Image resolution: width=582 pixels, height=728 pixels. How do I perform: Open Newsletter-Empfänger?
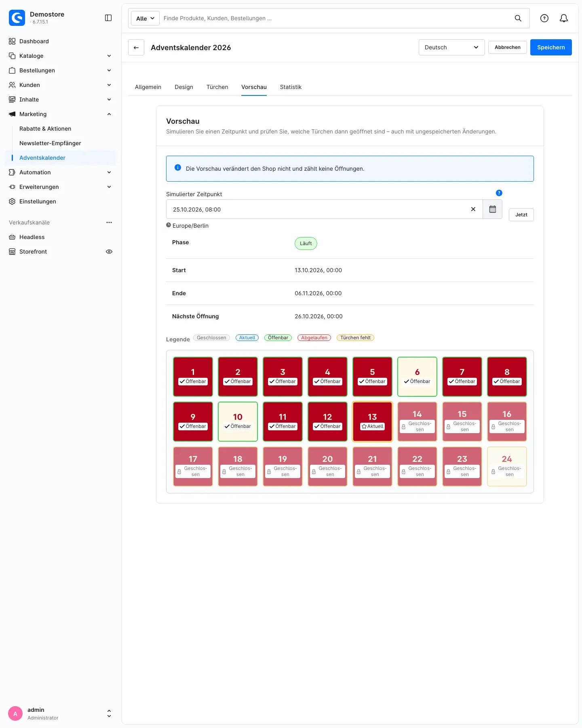[x=50, y=143]
